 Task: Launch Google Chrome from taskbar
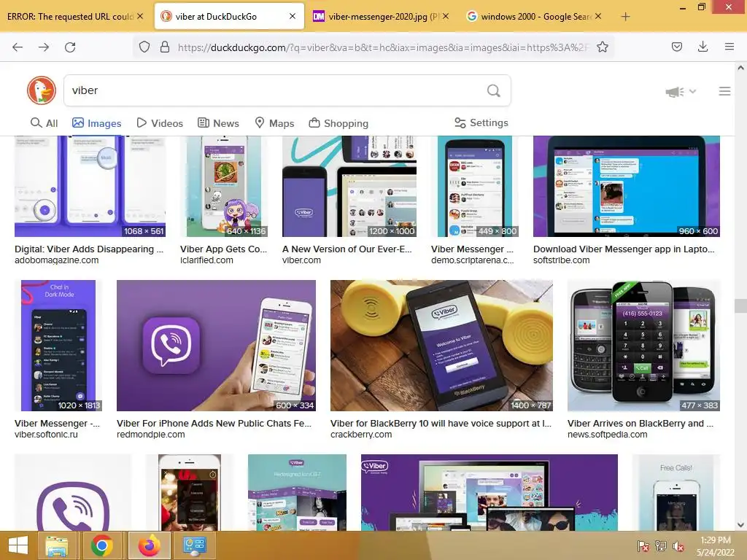pyautogui.click(x=102, y=545)
